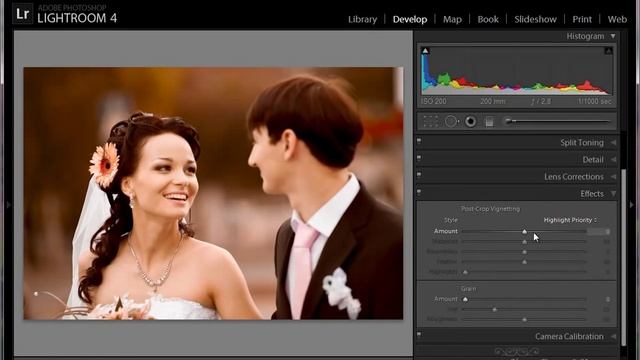
Task: Click the histogram graph area
Action: click(x=517, y=70)
